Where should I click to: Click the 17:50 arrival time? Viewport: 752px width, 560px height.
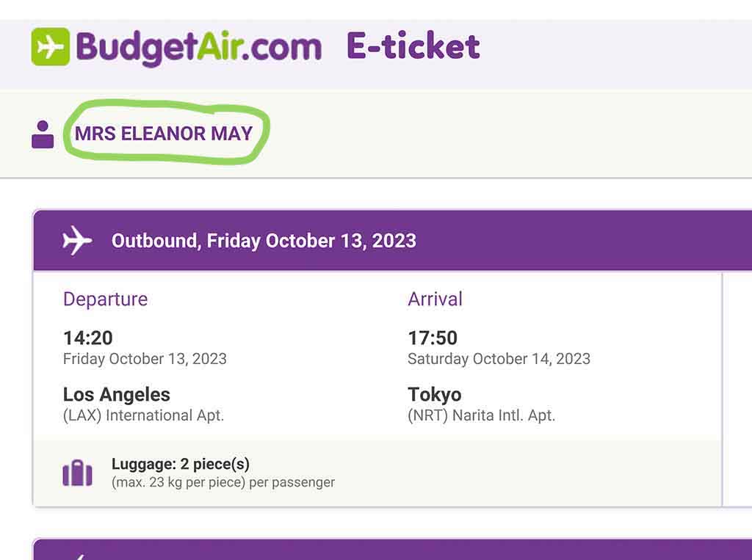pyautogui.click(x=433, y=338)
